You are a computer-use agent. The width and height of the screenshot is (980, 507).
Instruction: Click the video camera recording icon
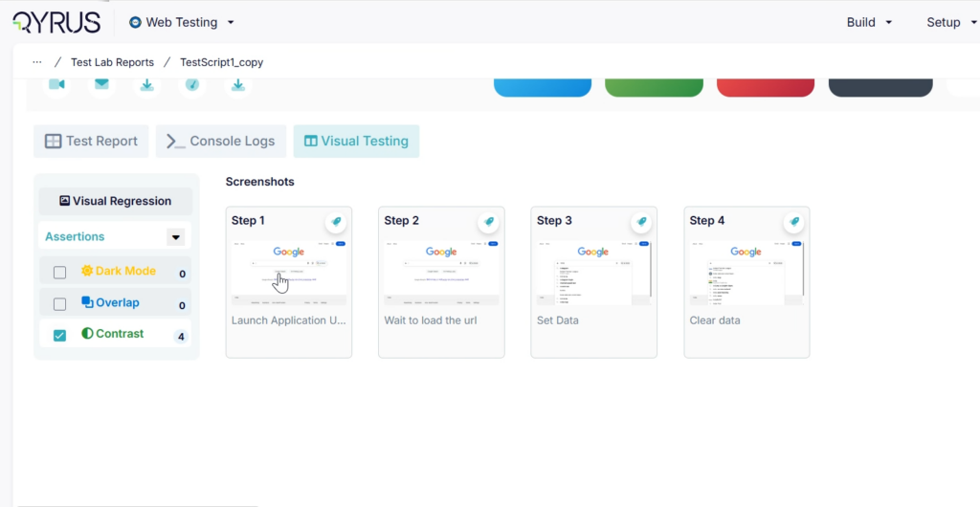click(x=56, y=84)
